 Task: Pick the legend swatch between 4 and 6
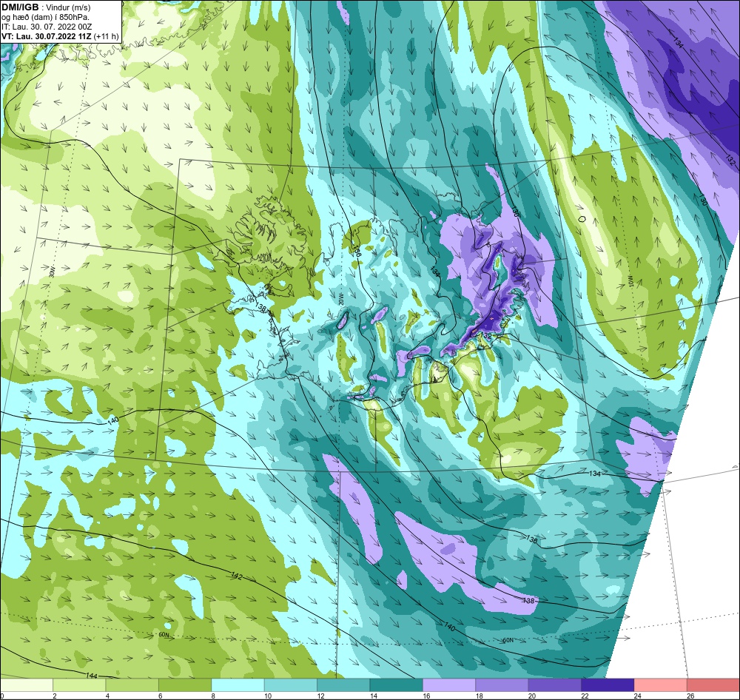tap(132, 684)
